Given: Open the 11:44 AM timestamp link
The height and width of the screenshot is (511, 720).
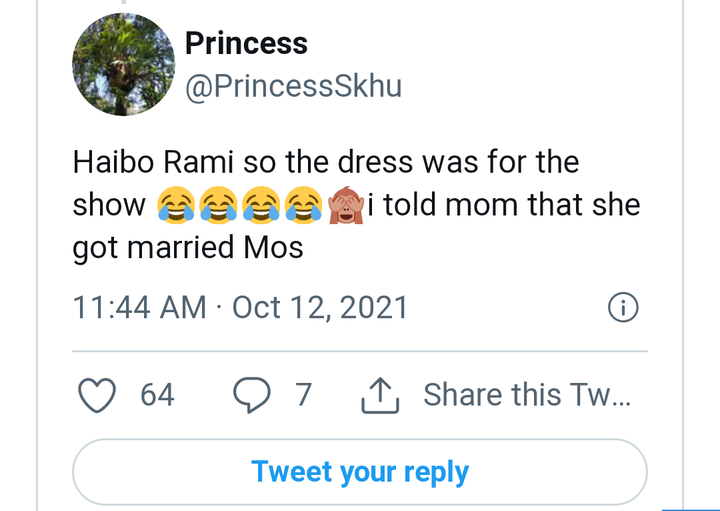Looking at the screenshot, I should pos(140,307).
